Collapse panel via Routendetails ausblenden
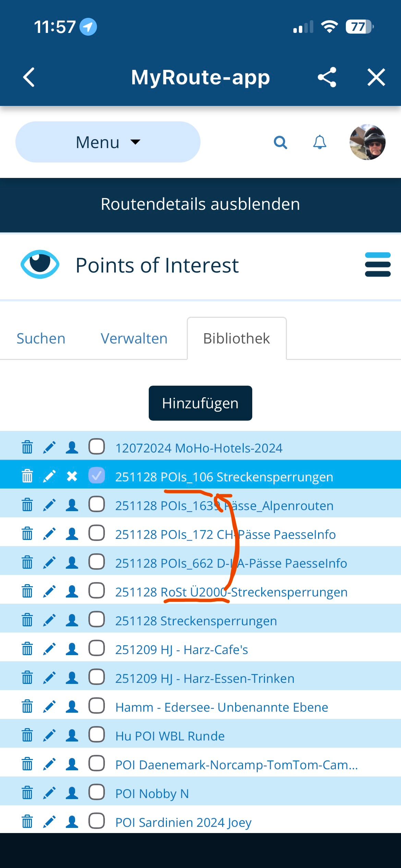The image size is (401, 868). (x=200, y=204)
